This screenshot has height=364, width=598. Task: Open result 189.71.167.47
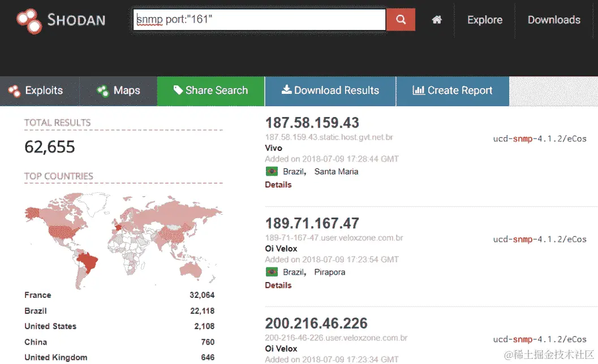312,223
